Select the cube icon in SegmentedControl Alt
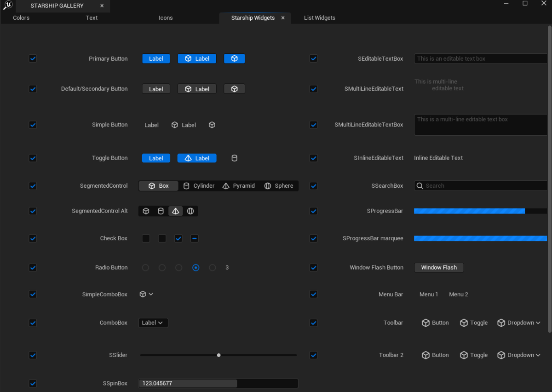 pos(146,211)
